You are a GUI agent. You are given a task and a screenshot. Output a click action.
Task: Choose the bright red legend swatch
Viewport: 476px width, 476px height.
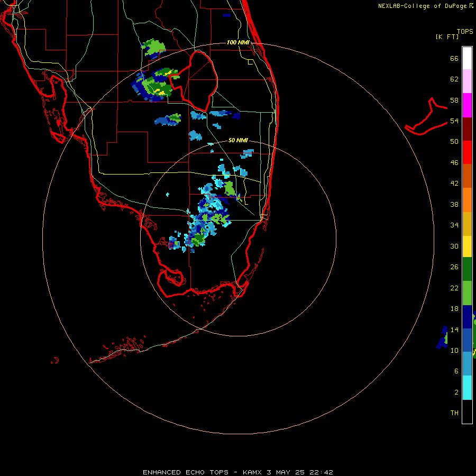467,152
